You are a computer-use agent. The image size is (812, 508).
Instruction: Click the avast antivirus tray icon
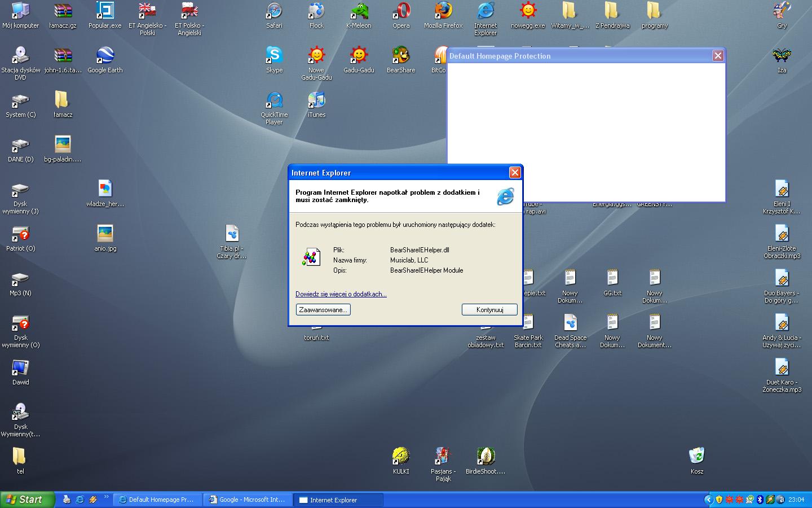click(780, 500)
